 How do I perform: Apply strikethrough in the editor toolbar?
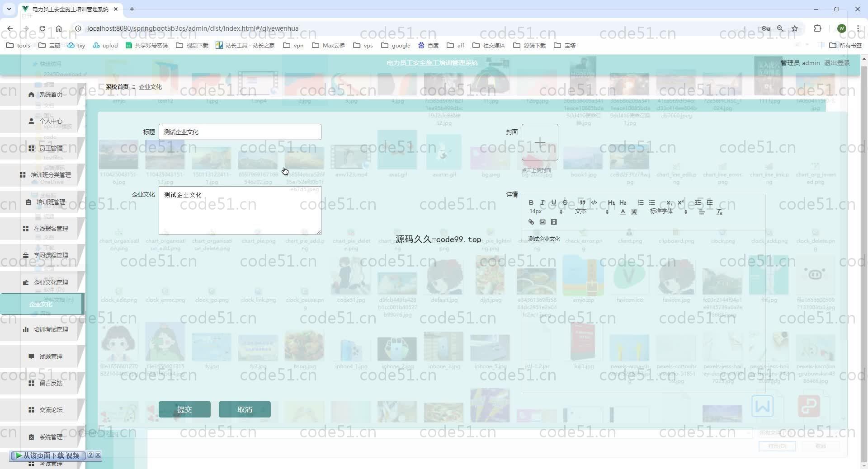click(x=565, y=202)
